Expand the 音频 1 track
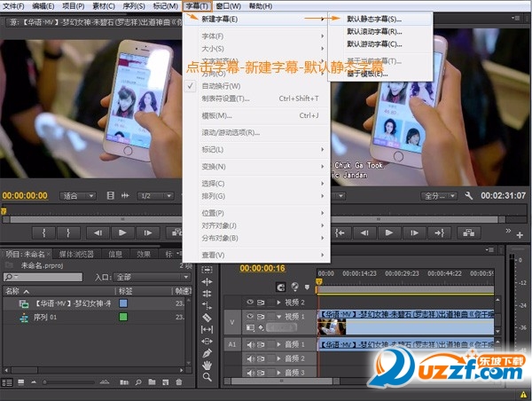 [x=279, y=344]
